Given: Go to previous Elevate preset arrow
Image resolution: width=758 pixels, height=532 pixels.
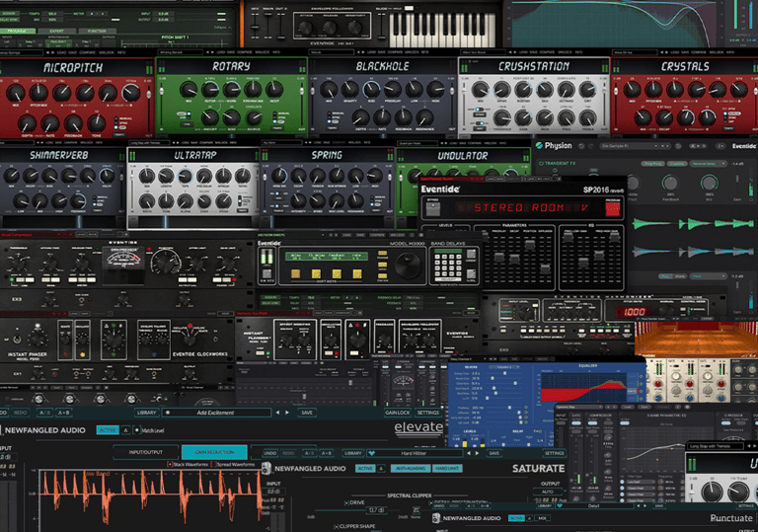Looking at the screenshot, I should click(277, 413).
